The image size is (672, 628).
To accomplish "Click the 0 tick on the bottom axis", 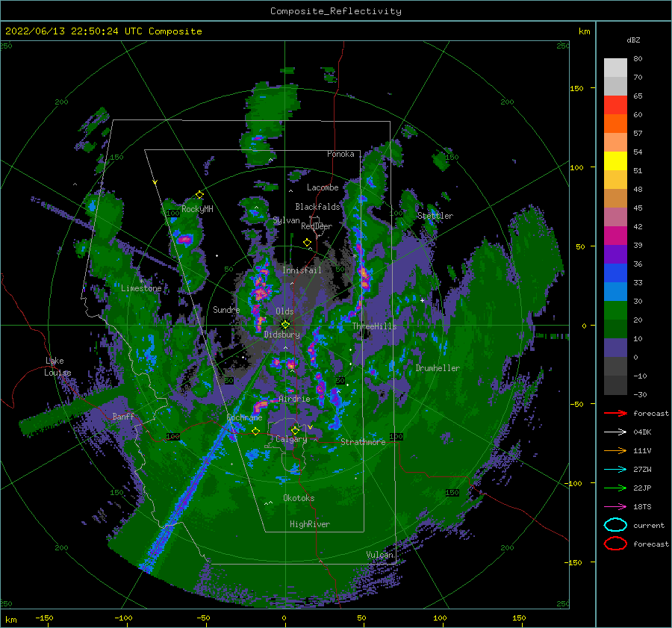I will pos(284,618).
